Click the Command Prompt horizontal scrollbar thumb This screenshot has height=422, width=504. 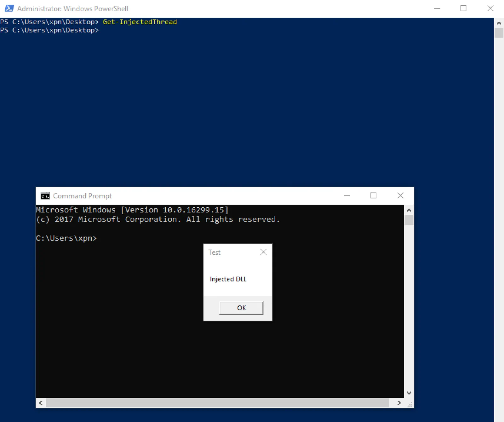pos(218,403)
